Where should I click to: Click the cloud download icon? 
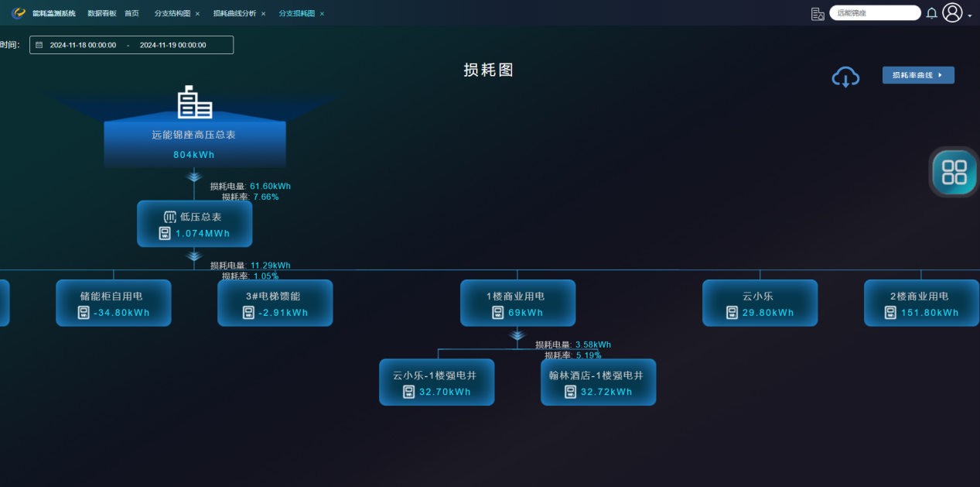845,77
